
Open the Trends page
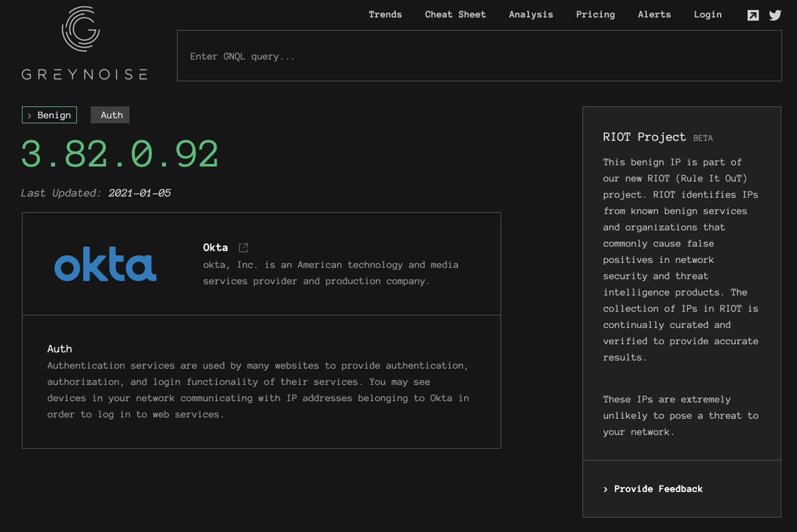pos(385,14)
